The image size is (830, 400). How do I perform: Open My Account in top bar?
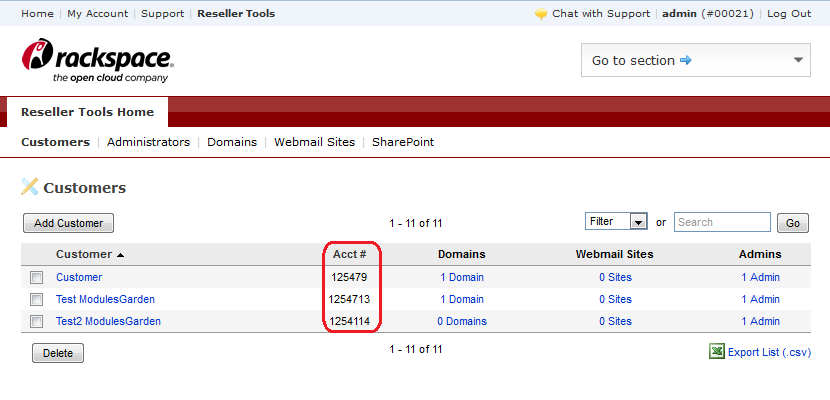(x=97, y=14)
